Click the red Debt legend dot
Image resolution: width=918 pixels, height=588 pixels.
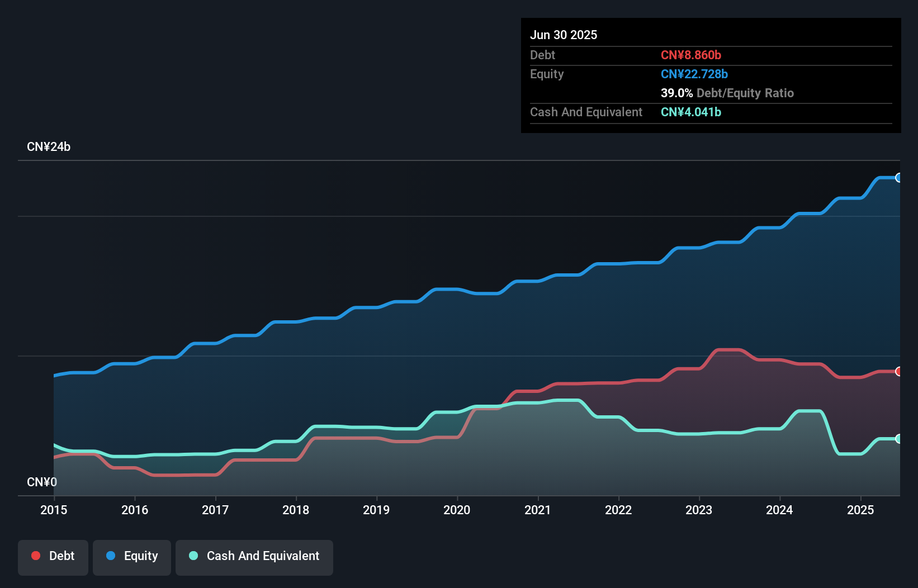click(x=35, y=556)
